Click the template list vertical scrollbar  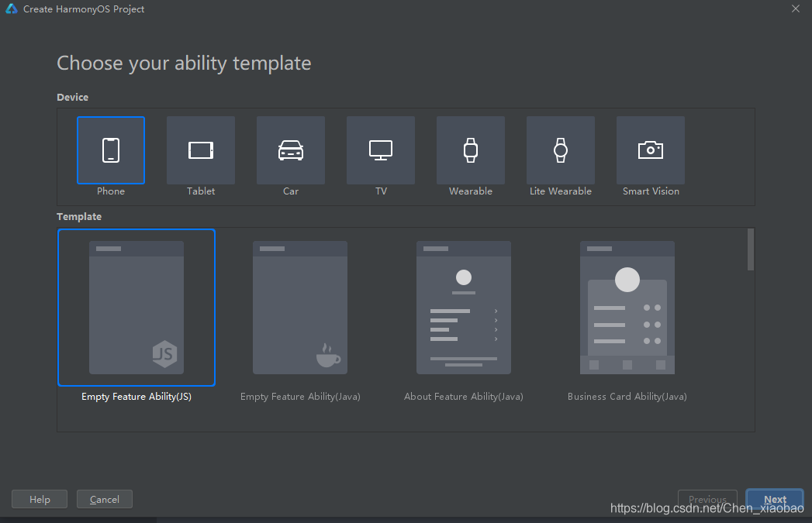tap(751, 249)
